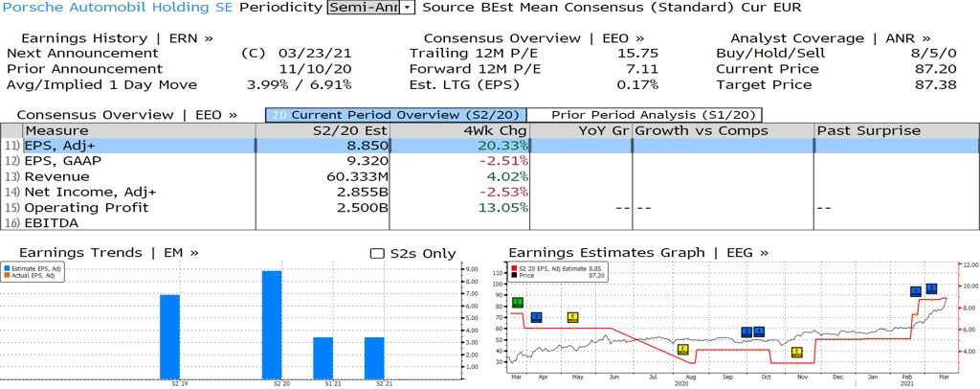Click the S2 19 estimate bar

(170, 336)
